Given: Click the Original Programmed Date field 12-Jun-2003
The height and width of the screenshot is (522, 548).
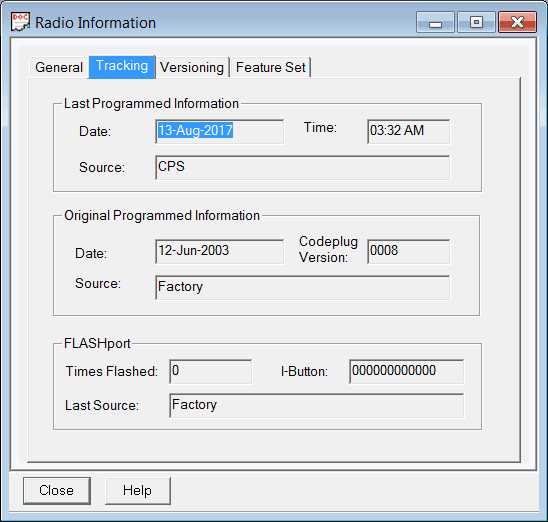Looking at the screenshot, I should click(x=219, y=252).
